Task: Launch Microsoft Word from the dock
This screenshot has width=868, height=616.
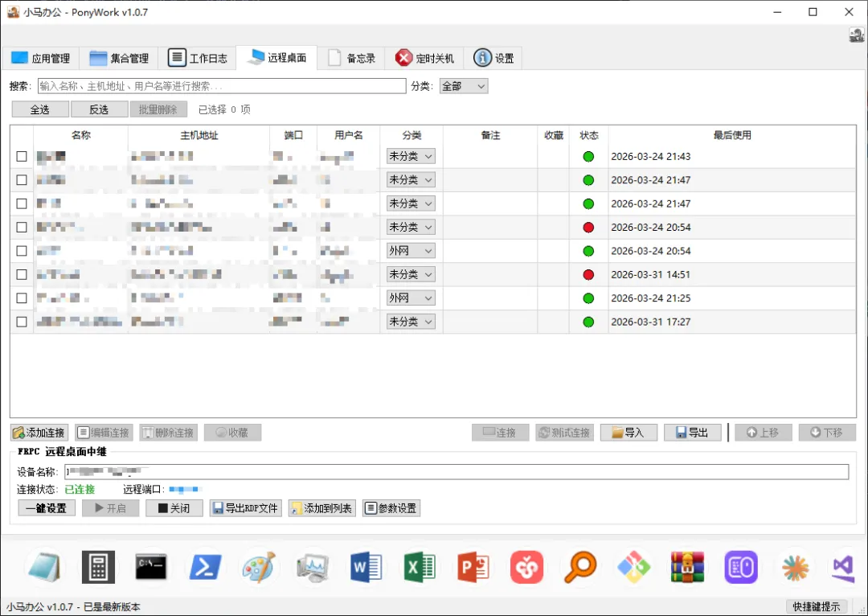Action: coord(366,567)
